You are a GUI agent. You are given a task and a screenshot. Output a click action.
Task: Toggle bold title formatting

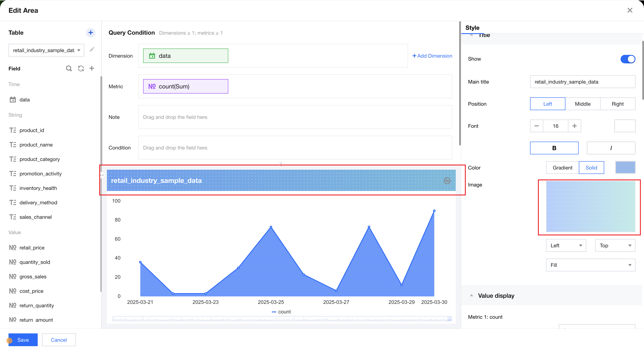[x=554, y=148]
